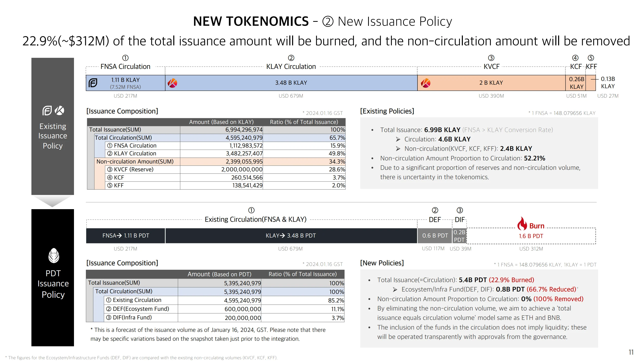Screen dimensions: 644x361
Task: Select the 2 B KLAY orange bar segment
Action: (x=491, y=83)
